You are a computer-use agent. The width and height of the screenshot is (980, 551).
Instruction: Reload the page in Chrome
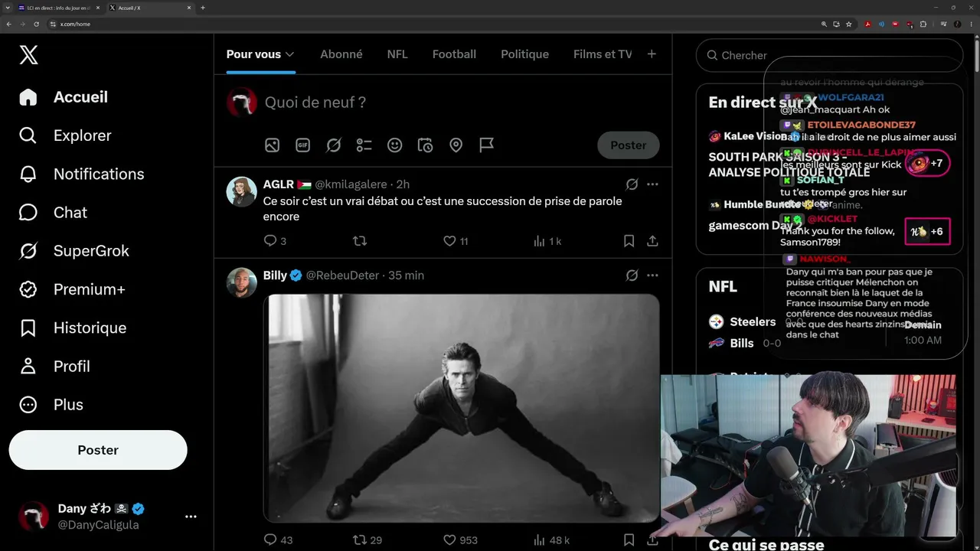[36, 24]
